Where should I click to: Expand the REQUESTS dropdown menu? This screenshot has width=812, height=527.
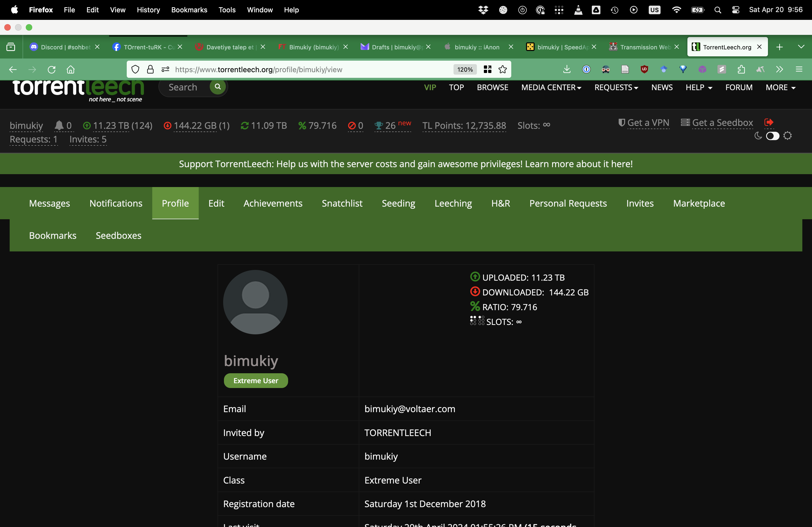tap(616, 87)
